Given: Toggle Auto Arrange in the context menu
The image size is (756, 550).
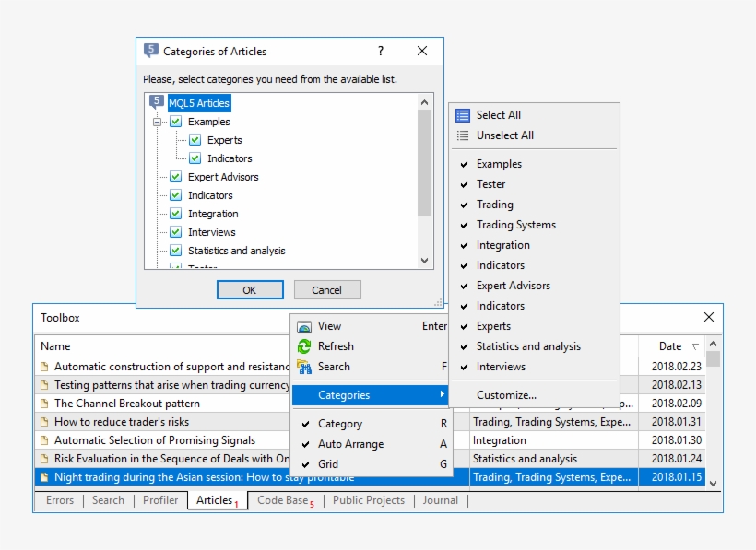Looking at the screenshot, I should tap(350, 444).
